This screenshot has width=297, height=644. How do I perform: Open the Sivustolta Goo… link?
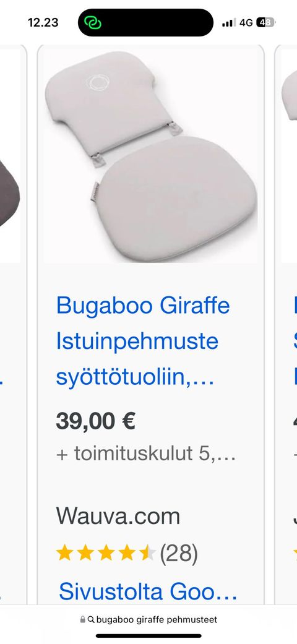pyautogui.click(x=148, y=591)
